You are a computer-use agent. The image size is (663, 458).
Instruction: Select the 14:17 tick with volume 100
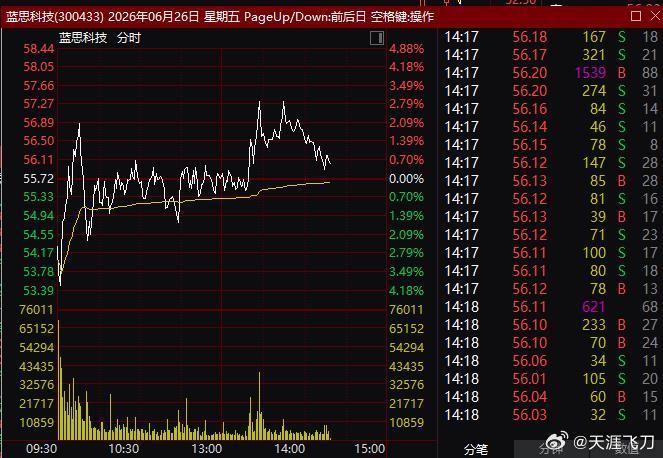(x=551, y=252)
